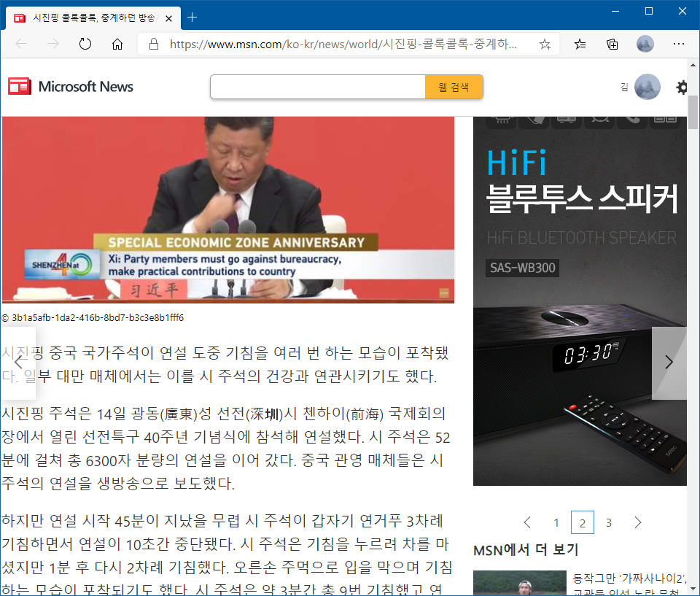Open a new browser tab
Screen dimensions: 700x596
coord(192,17)
